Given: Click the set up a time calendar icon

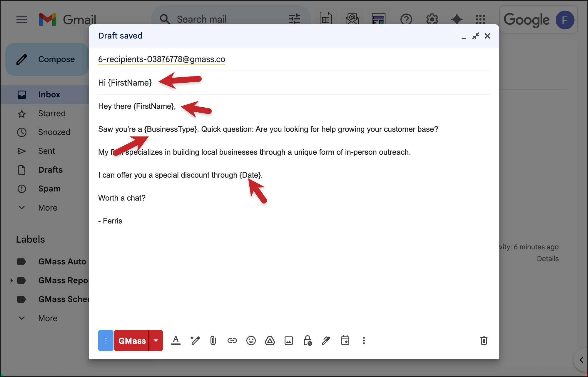Looking at the screenshot, I should tap(345, 341).
